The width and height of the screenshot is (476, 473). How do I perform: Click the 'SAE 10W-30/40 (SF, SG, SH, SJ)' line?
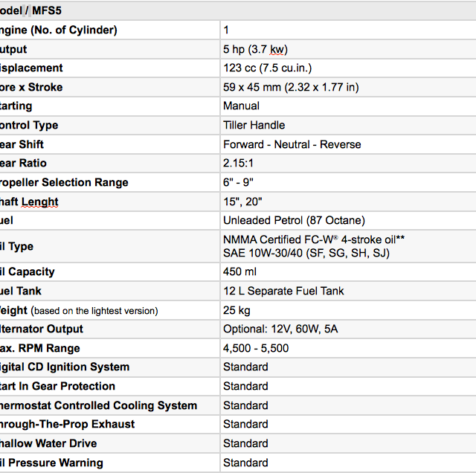(x=306, y=253)
